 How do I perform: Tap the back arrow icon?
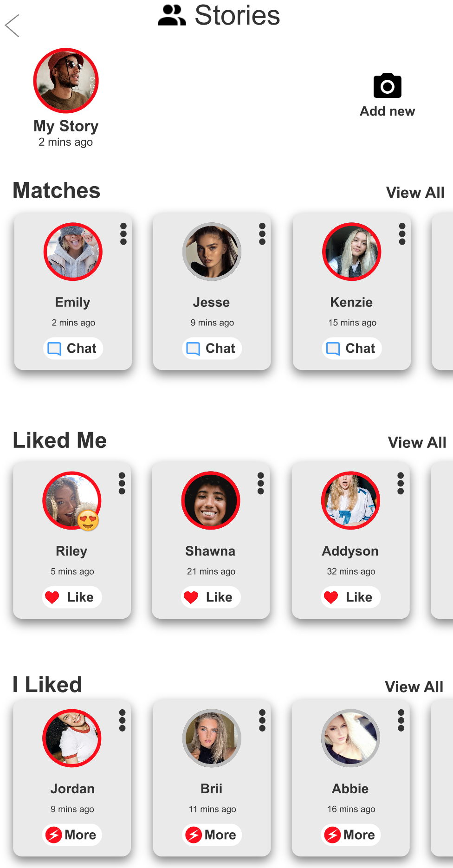coord(13,26)
